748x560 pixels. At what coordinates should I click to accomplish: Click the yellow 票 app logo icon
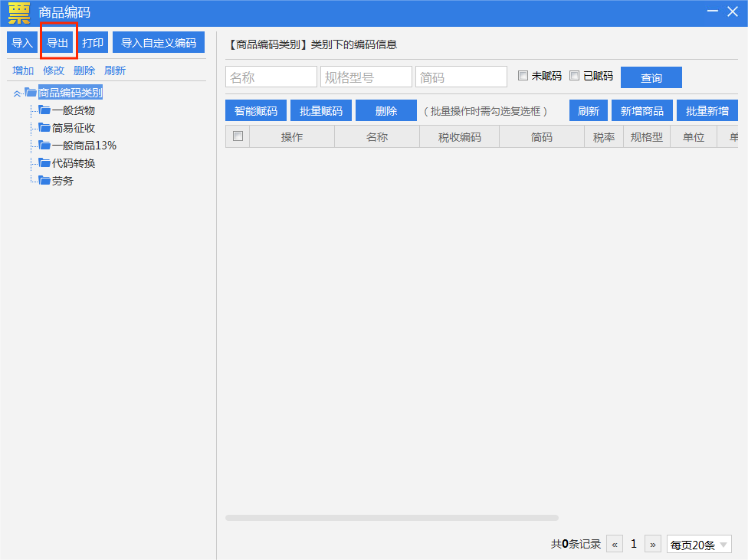pyautogui.click(x=19, y=12)
